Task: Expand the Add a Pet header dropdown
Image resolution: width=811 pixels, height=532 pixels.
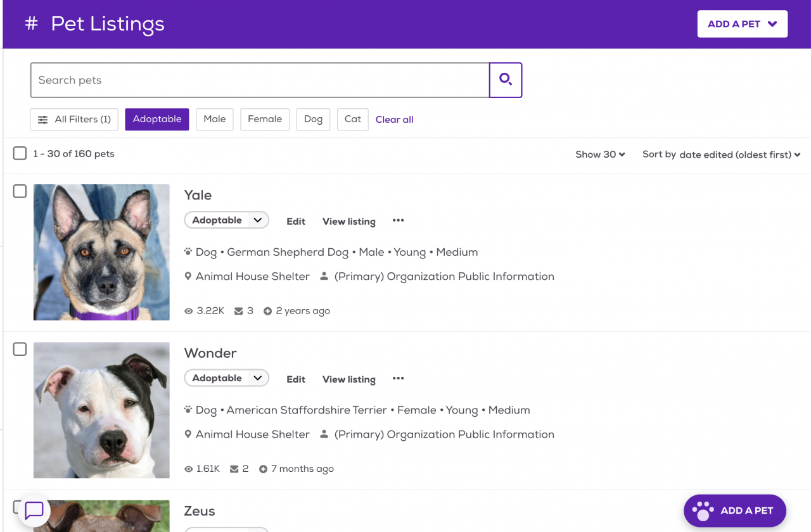Action: point(742,24)
